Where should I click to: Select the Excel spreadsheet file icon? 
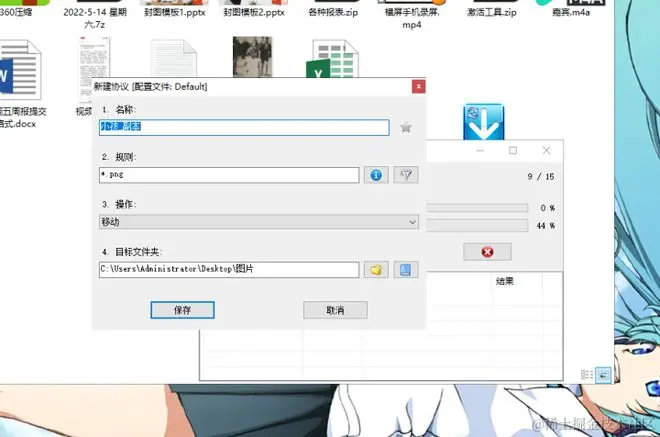[x=332, y=59]
